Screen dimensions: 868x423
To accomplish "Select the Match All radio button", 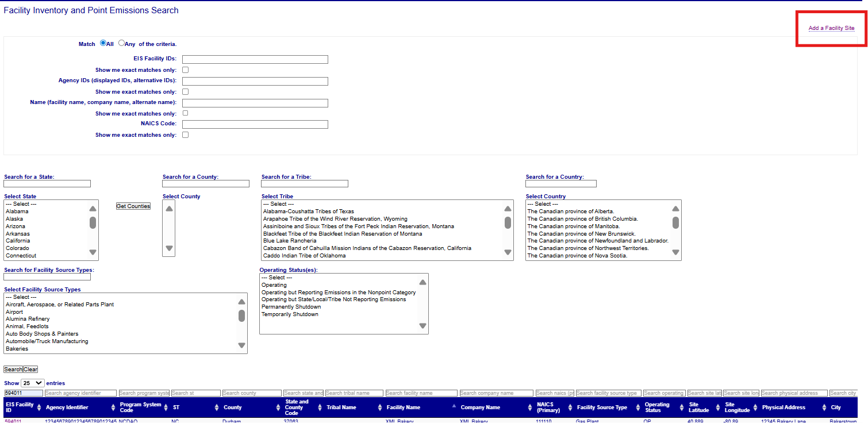I will pyautogui.click(x=103, y=43).
